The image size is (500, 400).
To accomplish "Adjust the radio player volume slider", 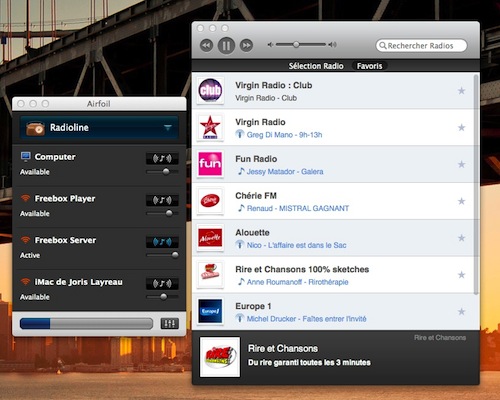I will 301,44.
